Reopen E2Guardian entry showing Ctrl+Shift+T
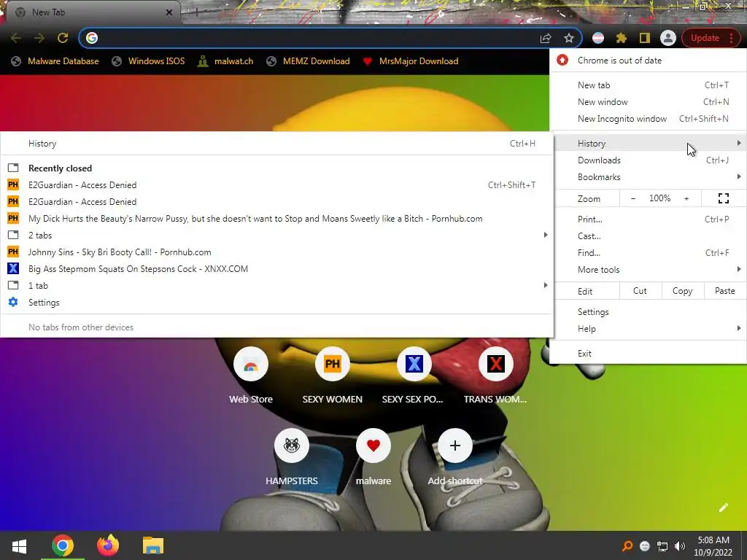This screenshot has height=560, width=747. coord(276,185)
